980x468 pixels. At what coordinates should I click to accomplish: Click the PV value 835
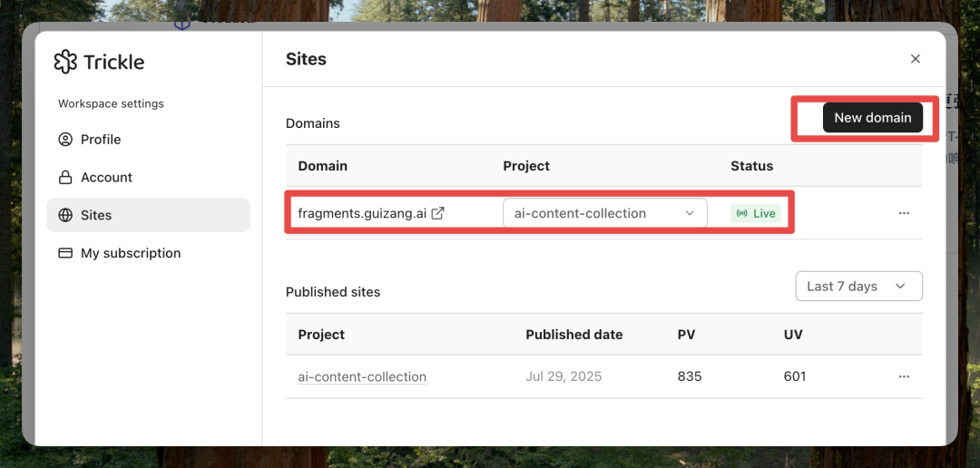pos(690,376)
